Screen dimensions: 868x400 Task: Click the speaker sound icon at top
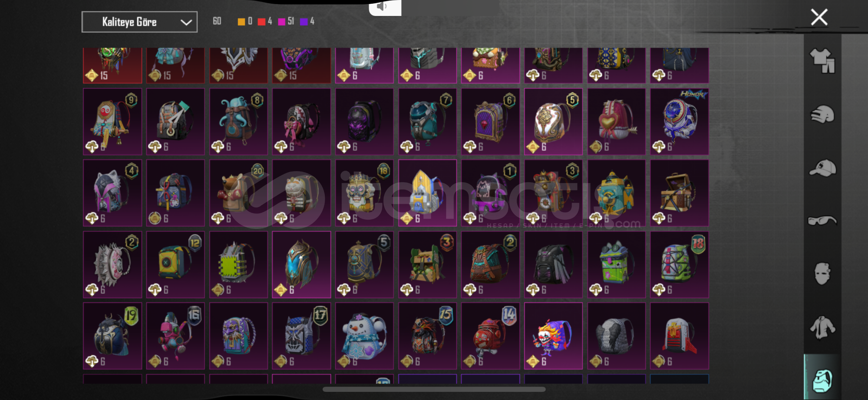382,6
